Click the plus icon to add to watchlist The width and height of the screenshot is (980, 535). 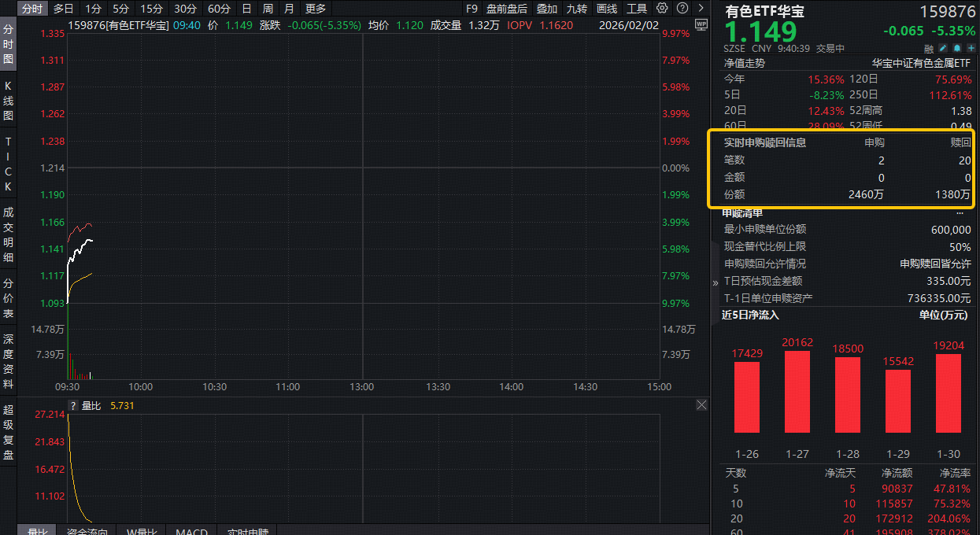(x=971, y=49)
